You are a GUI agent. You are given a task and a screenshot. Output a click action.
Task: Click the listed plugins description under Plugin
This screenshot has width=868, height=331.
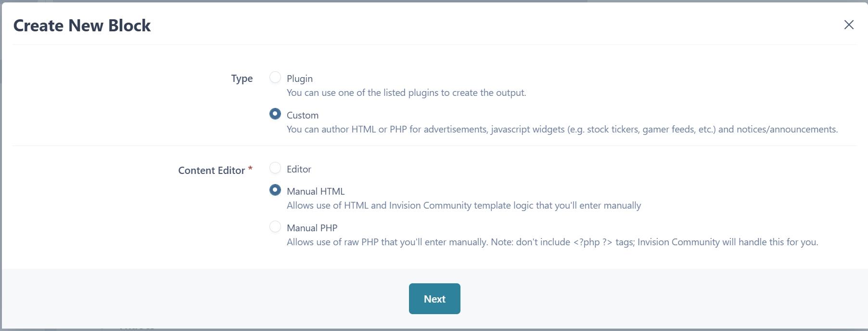click(406, 93)
